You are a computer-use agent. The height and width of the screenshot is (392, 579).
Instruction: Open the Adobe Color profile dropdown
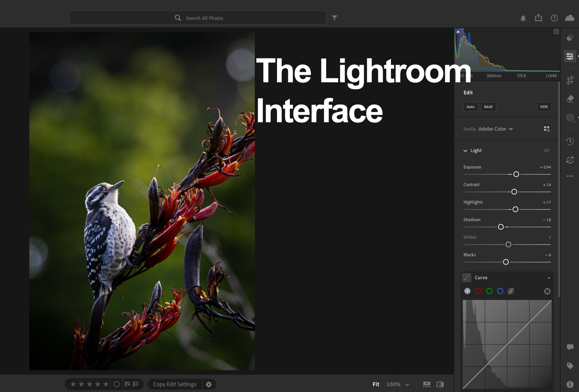(496, 129)
